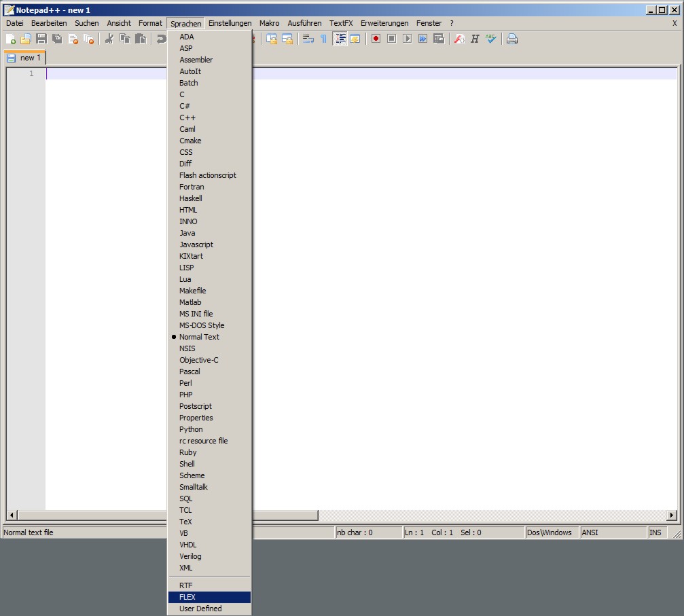Click the ABC spell check icon
Screen dimensions: 684x616
(490, 39)
